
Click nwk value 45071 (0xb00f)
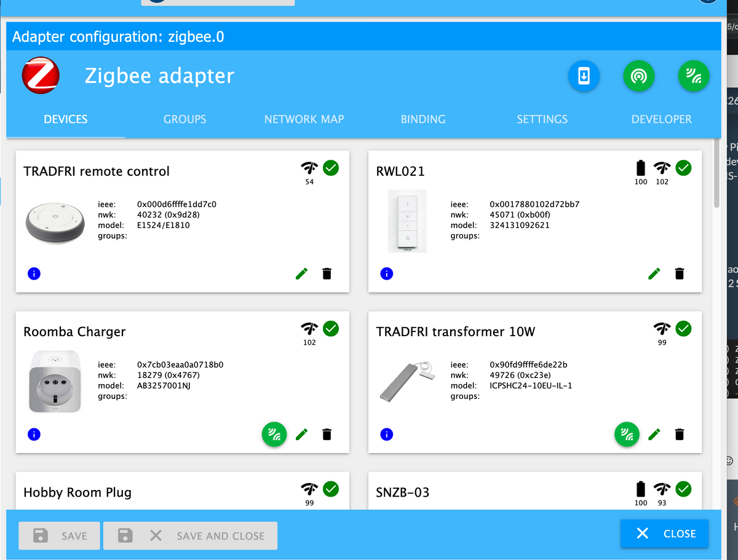coord(520,215)
